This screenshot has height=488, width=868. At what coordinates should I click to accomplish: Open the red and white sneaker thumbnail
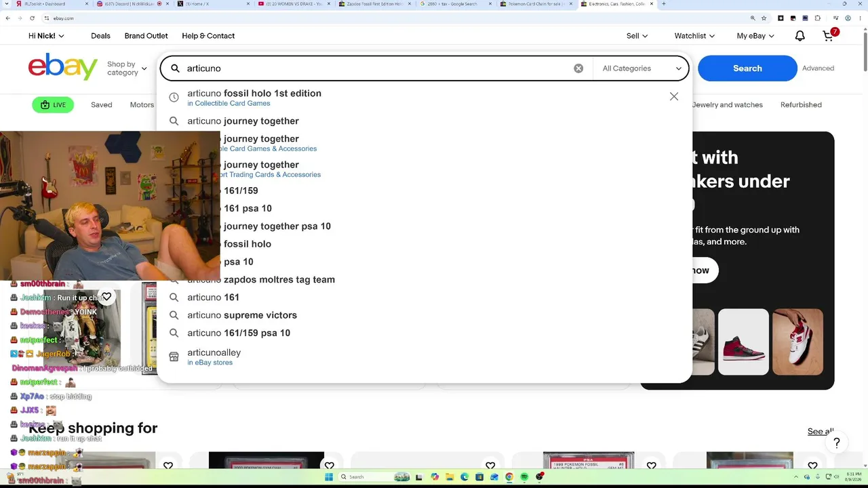click(x=797, y=342)
